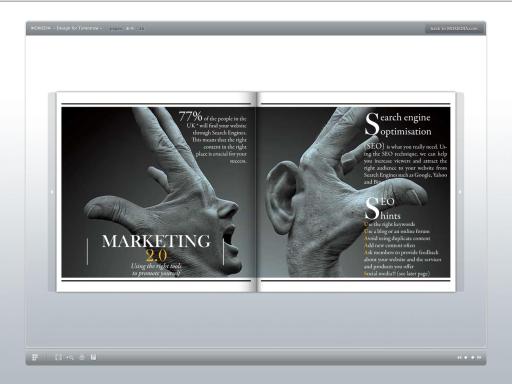Click the print icon in bottom toolbar
512x384 pixels.
coord(82,357)
